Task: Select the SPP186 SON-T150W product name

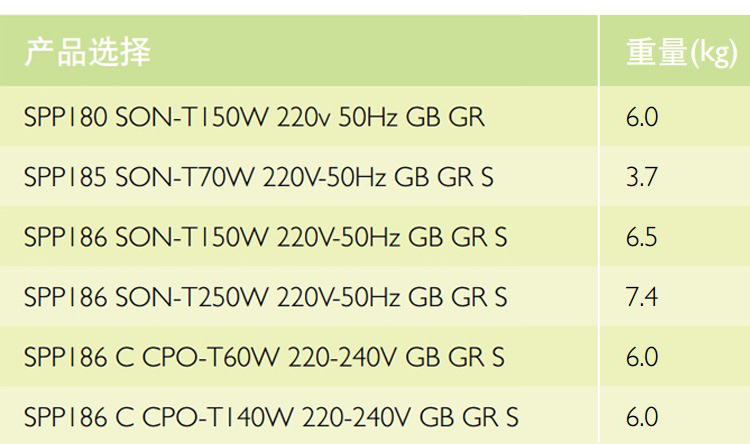Action: 265,237
